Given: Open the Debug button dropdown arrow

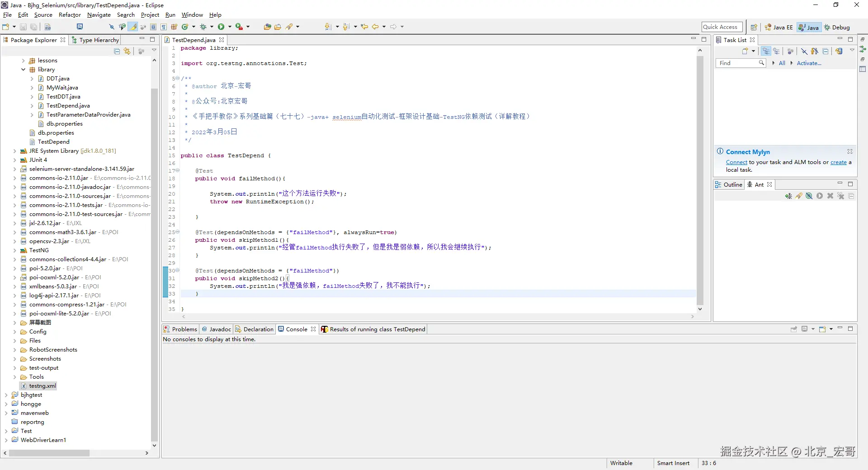Looking at the screenshot, I should tap(212, 27).
